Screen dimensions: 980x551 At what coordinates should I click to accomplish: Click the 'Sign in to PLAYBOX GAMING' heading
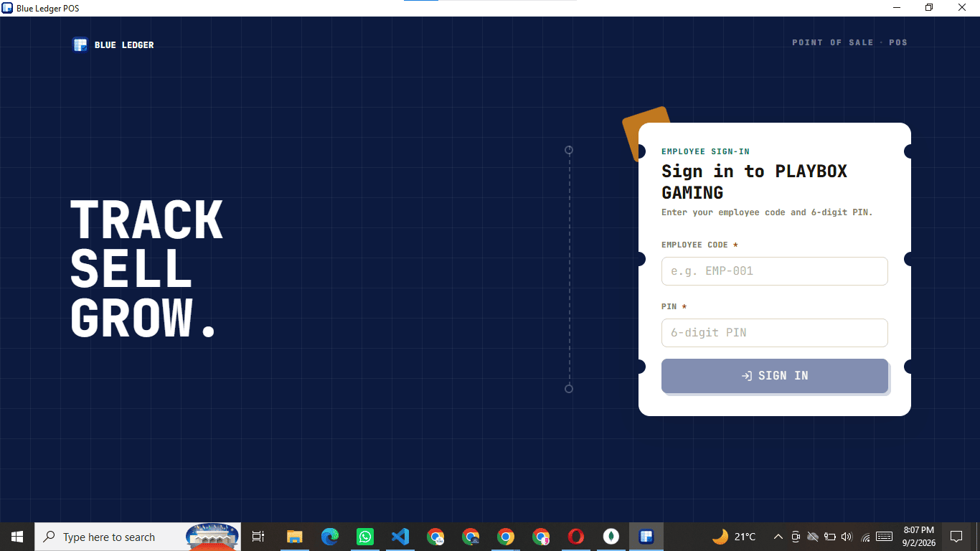click(754, 182)
